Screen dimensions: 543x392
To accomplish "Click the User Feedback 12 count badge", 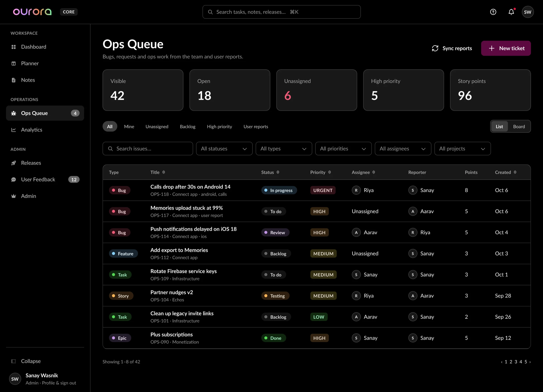I will 74,179.
